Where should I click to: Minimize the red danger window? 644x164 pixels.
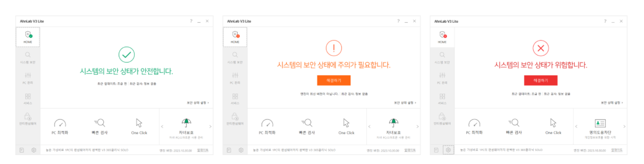coord(613,21)
